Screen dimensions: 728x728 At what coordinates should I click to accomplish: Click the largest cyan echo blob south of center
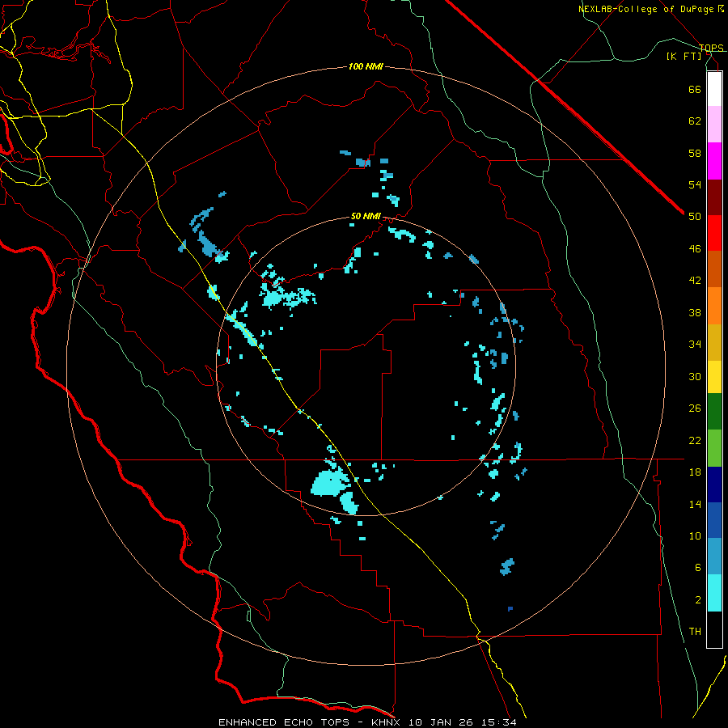(331, 485)
